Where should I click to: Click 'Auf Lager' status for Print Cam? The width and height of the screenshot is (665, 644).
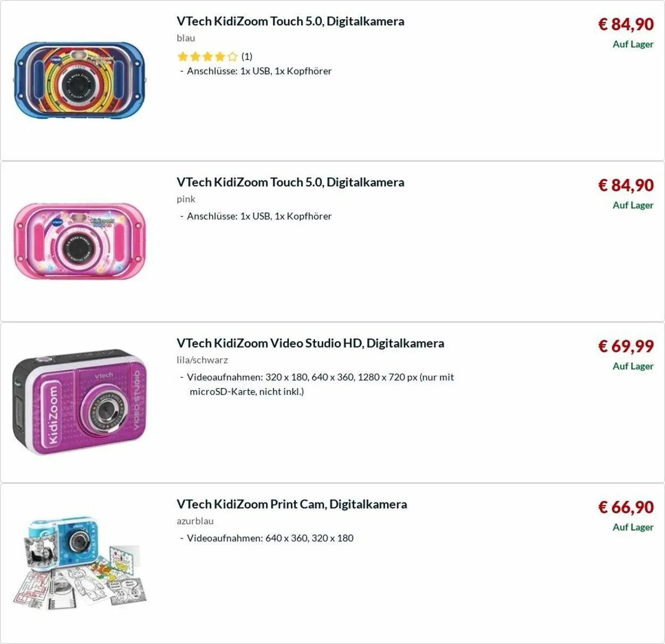(x=633, y=527)
